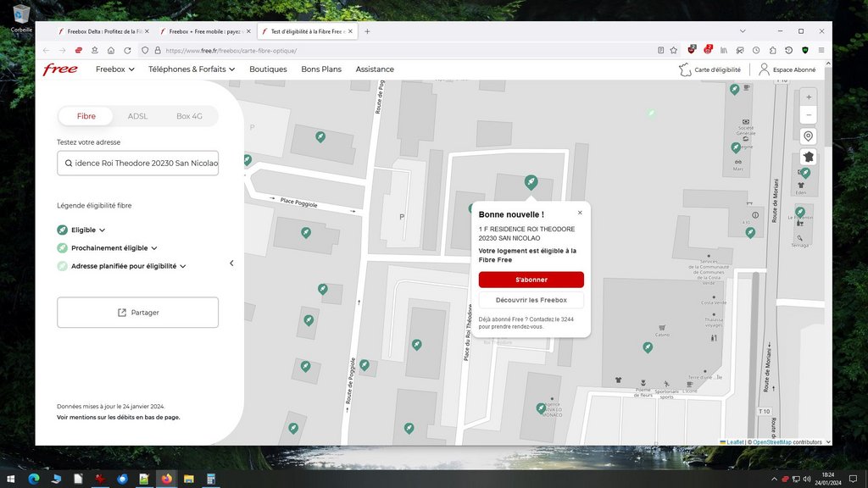
Task: Click the search magnifier icon in the address field
Action: point(69,164)
